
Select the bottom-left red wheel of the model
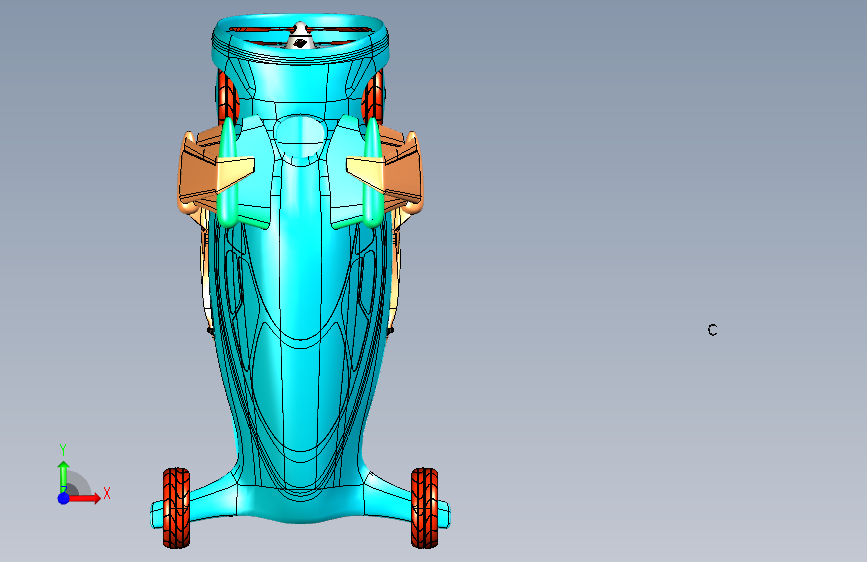176,508
